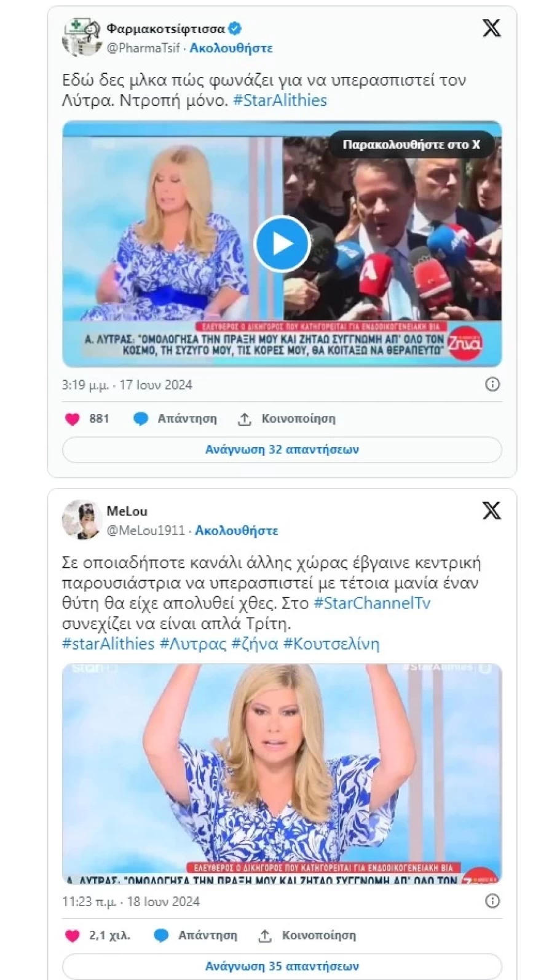The image size is (541, 980).
Task: Follow @MeLou1911 via Ακολουθήστε link
Action: [237, 530]
